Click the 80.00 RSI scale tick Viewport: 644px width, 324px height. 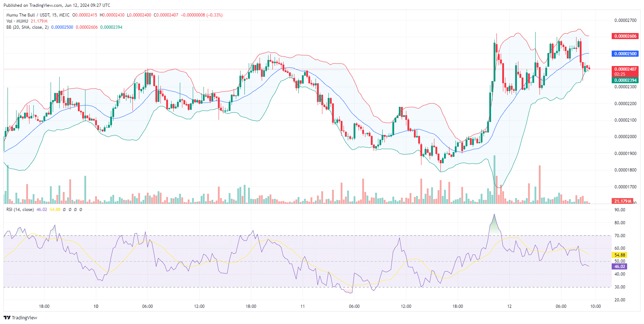pyautogui.click(x=620, y=223)
